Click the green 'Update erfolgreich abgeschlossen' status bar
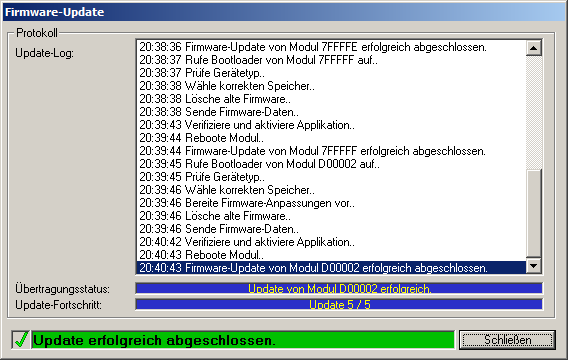568x360 pixels. coord(243,340)
